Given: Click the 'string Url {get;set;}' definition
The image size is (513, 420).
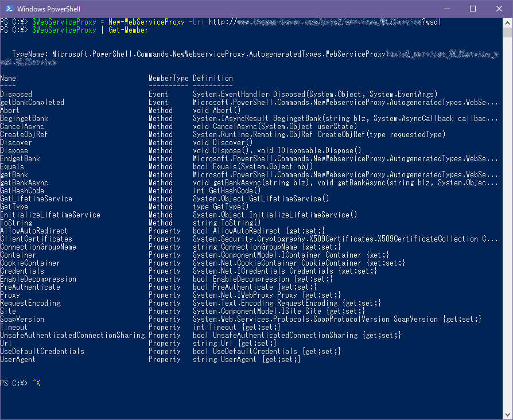Looking at the screenshot, I should click(235, 344).
